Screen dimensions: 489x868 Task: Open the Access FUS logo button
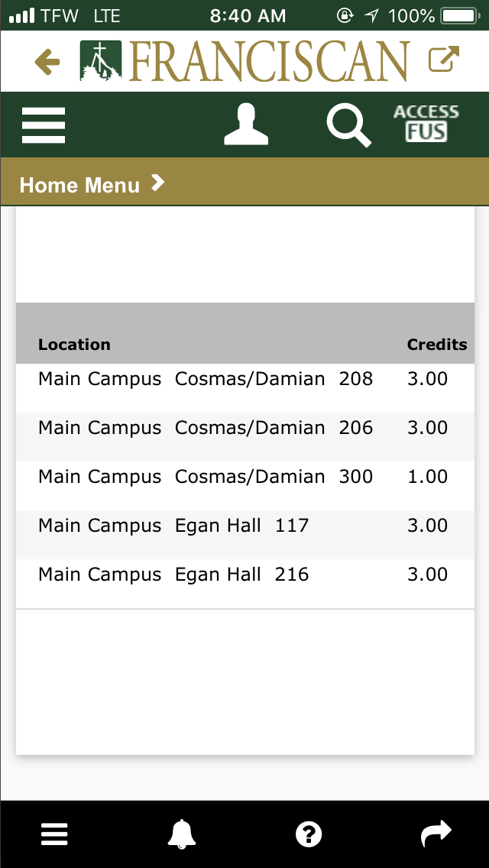[x=426, y=125]
